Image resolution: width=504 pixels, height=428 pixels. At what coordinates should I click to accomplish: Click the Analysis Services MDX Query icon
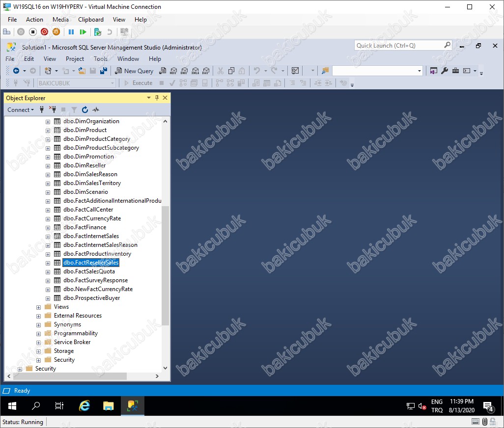click(x=173, y=71)
